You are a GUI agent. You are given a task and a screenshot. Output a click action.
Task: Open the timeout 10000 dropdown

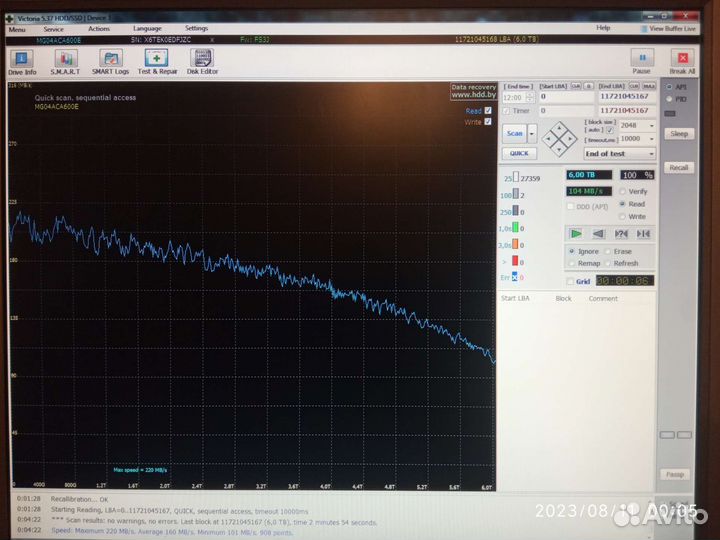pos(651,139)
